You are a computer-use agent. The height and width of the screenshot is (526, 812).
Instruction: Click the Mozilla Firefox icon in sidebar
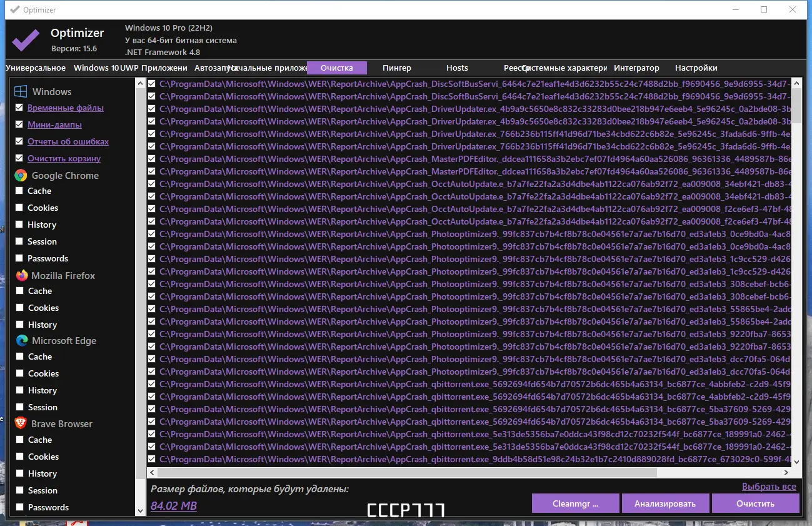tap(21, 275)
